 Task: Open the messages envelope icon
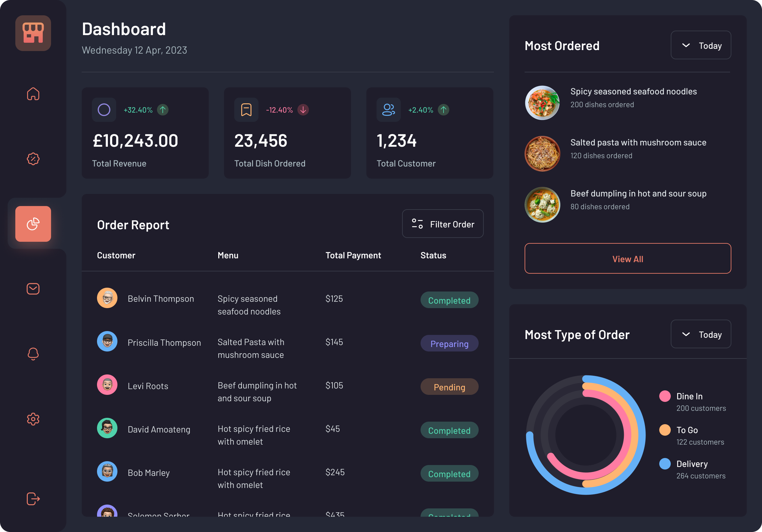(33, 289)
